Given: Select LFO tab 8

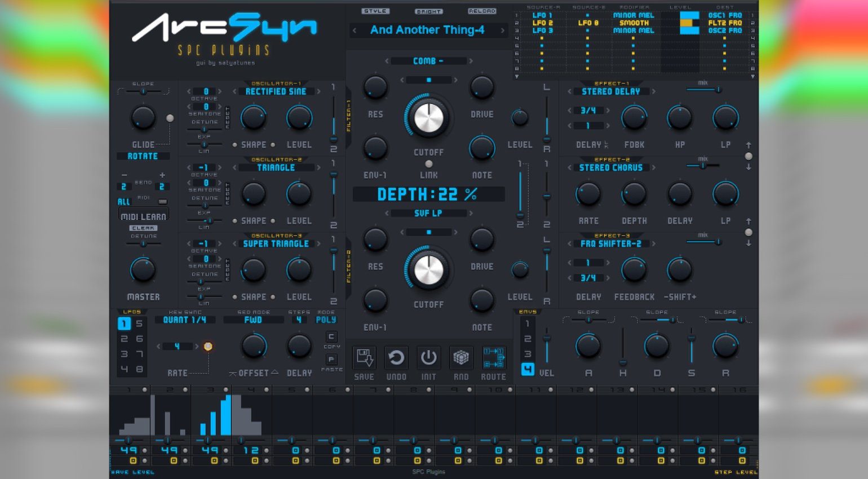Looking at the screenshot, I should point(139,369).
